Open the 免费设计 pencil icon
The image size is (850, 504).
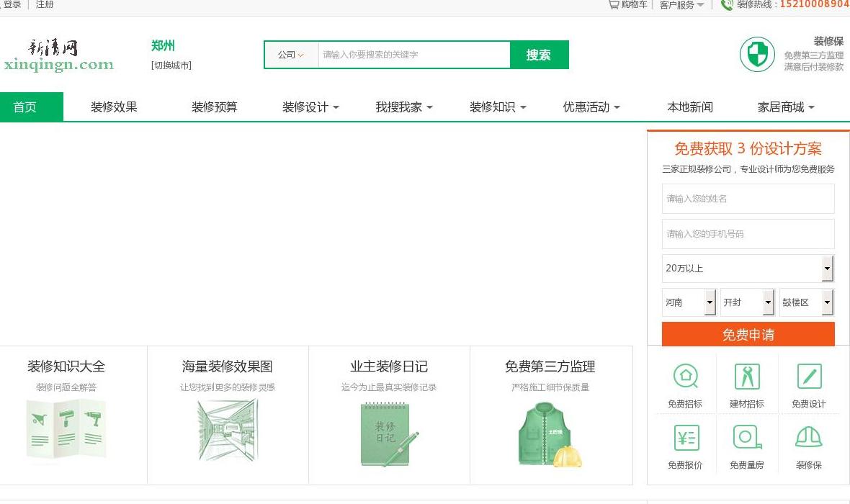point(809,376)
